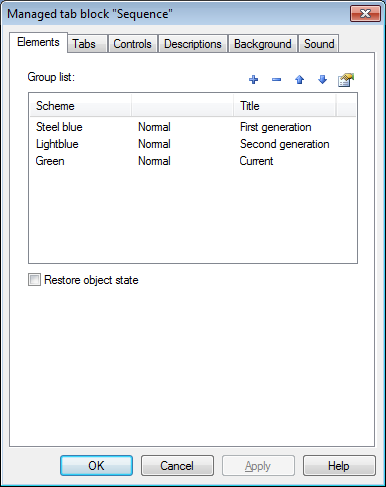Move the group up with arrow icon
Image resolution: width=386 pixels, height=487 pixels.
tap(299, 80)
